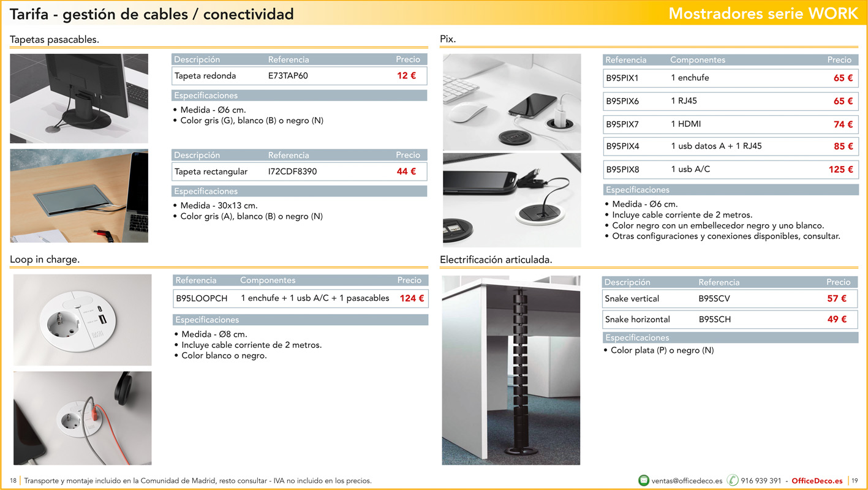Screen dimensions: 868x490
Task: Click phone number 916 939 391
Action: pyautogui.click(x=761, y=481)
